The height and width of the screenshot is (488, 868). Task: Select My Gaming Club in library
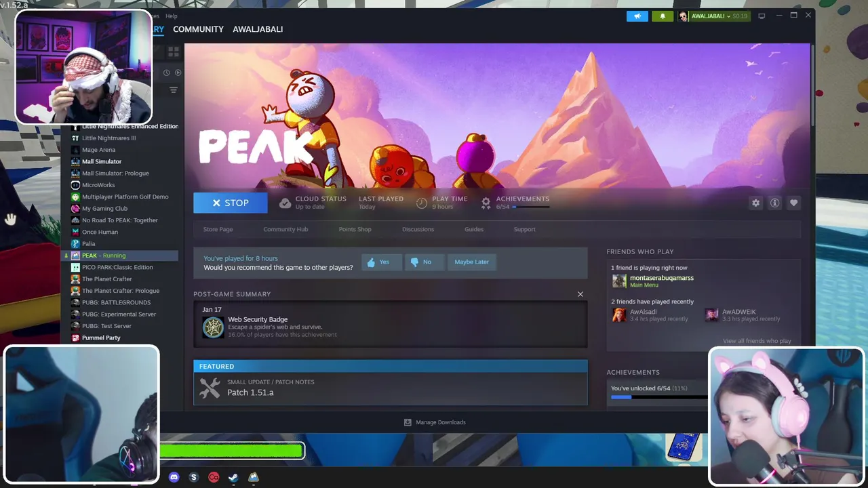click(104, 208)
